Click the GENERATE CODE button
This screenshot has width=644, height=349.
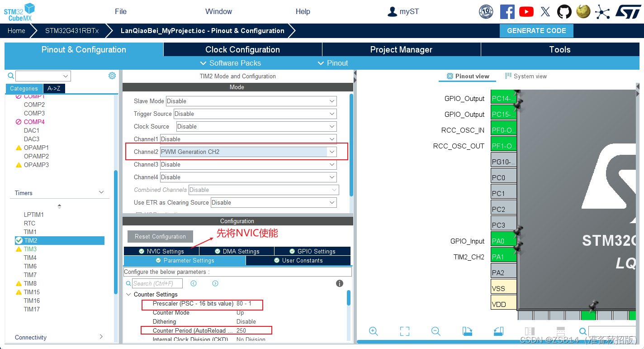536,31
